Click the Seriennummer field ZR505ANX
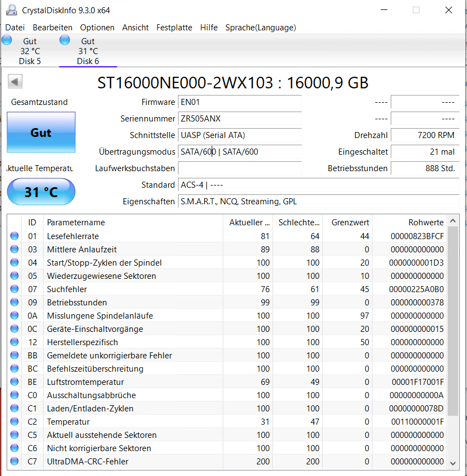 (x=240, y=118)
